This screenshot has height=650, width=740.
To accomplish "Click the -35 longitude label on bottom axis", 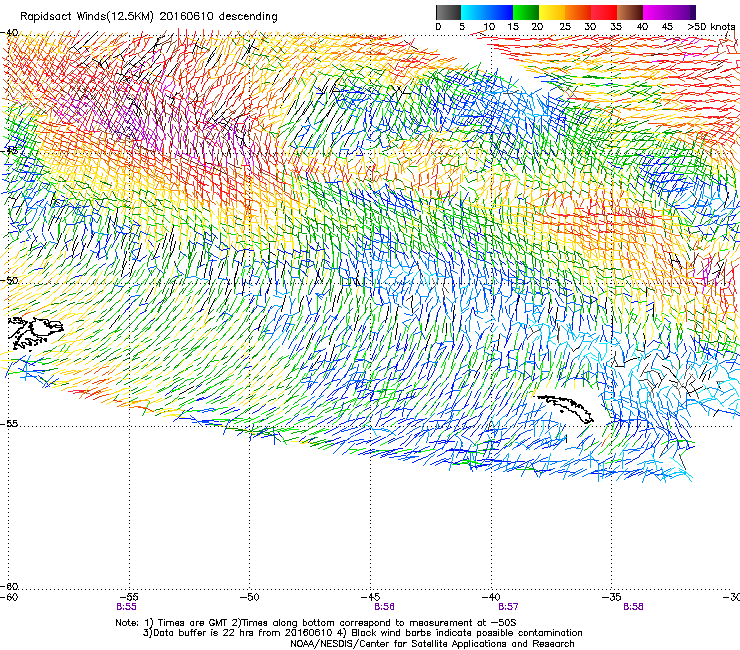I will [x=612, y=597].
